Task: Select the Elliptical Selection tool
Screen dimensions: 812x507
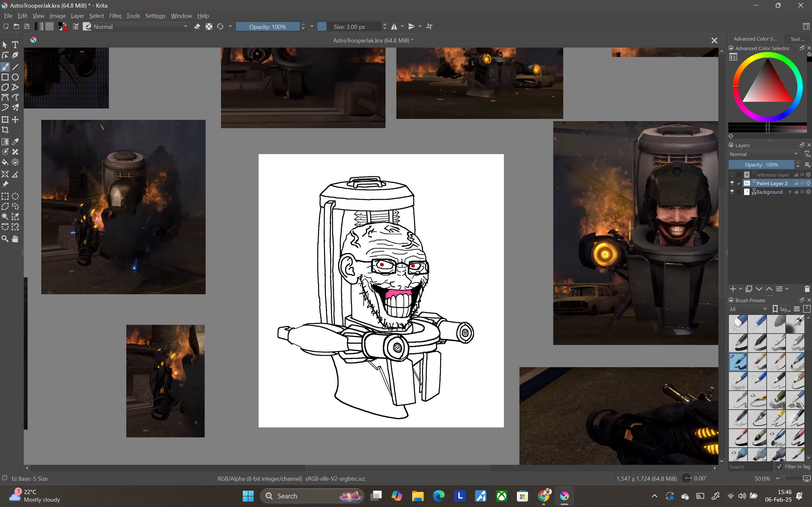Action: (x=15, y=197)
